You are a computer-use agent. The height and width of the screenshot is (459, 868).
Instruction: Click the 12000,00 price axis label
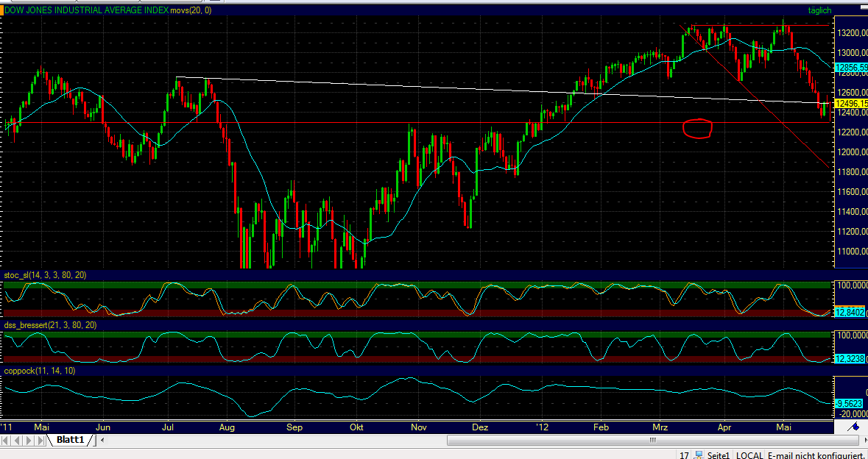pos(852,152)
